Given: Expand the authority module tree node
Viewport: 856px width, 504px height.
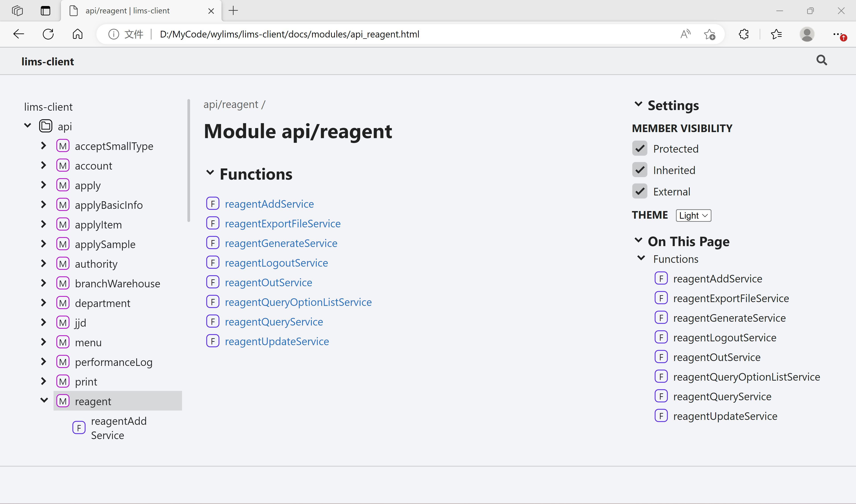Looking at the screenshot, I should [x=44, y=263].
